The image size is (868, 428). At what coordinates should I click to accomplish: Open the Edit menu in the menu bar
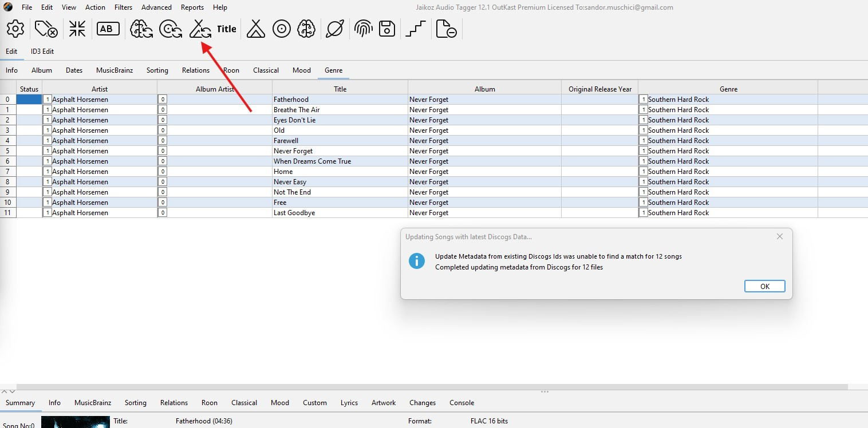[47, 7]
